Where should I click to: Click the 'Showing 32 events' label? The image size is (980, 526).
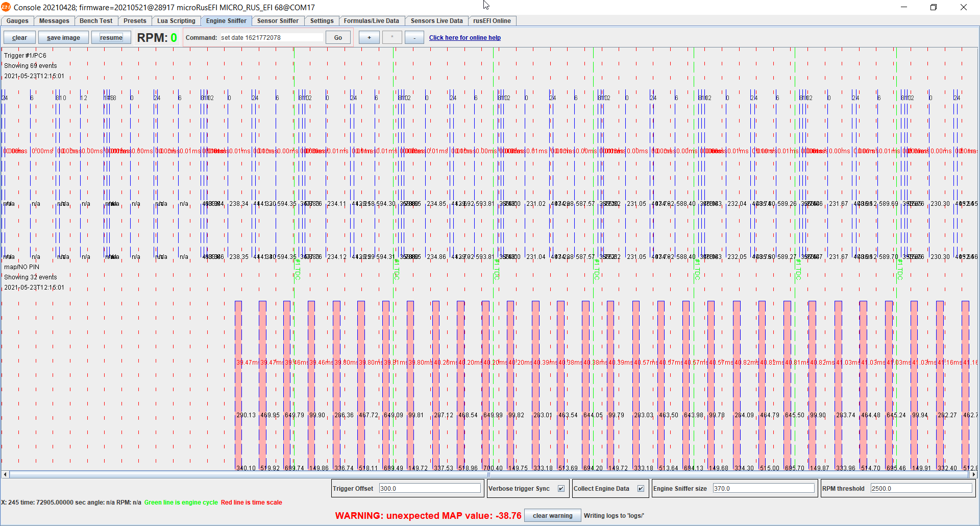click(x=30, y=277)
